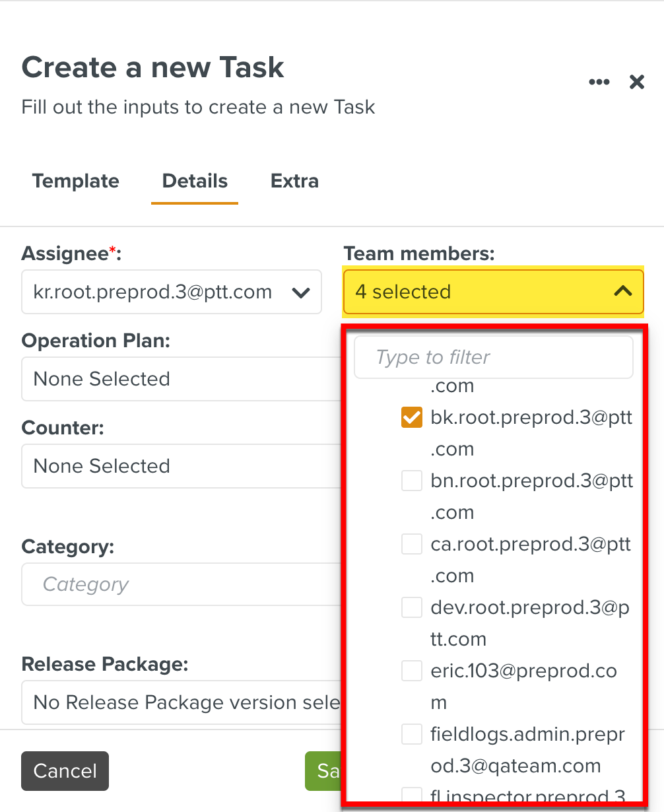Screen dimensions: 664x812
Task: Check fieldlogs.admin.preprod.3@qateam.com checkbox
Action: pos(412,735)
